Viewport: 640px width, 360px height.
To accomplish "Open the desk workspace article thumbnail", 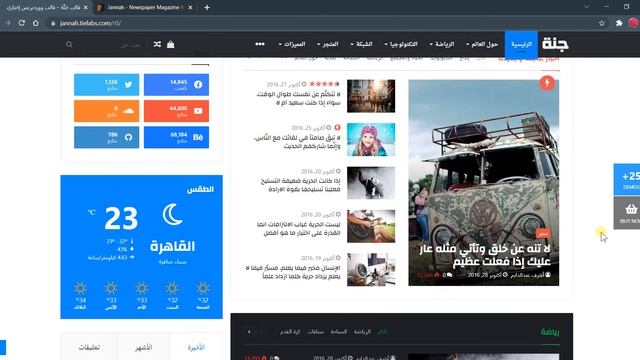I will [371, 269].
